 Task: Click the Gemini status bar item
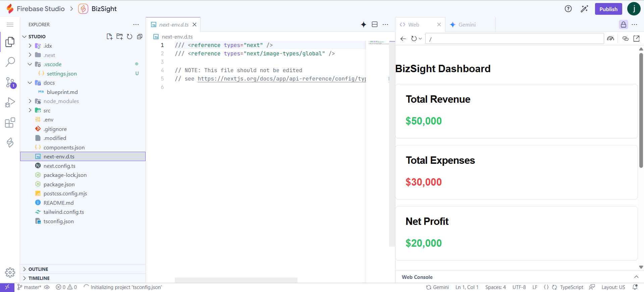[437, 287]
